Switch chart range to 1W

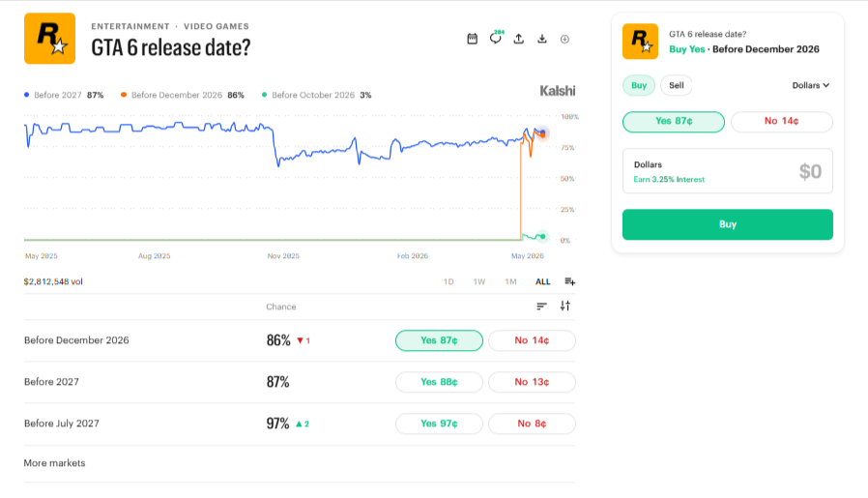pyautogui.click(x=479, y=281)
